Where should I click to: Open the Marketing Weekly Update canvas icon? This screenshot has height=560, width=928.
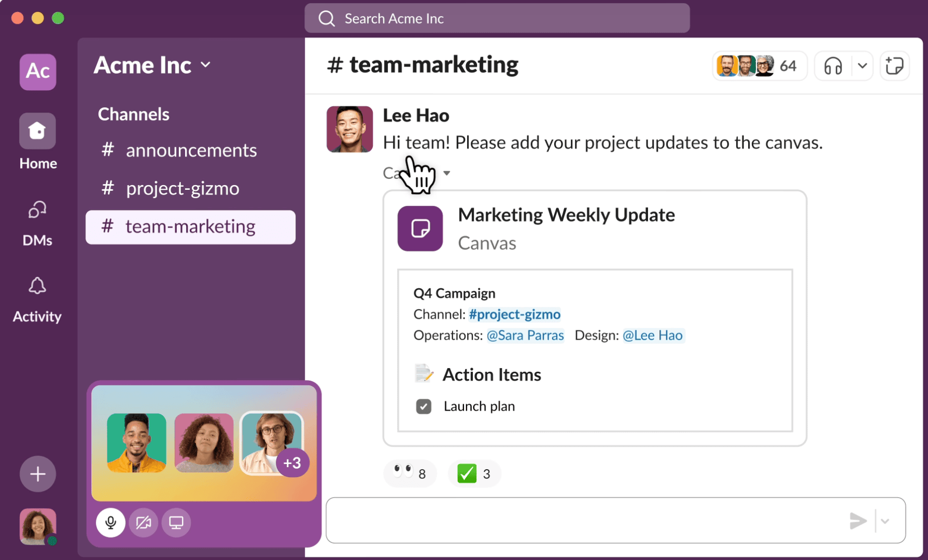(x=420, y=228)
